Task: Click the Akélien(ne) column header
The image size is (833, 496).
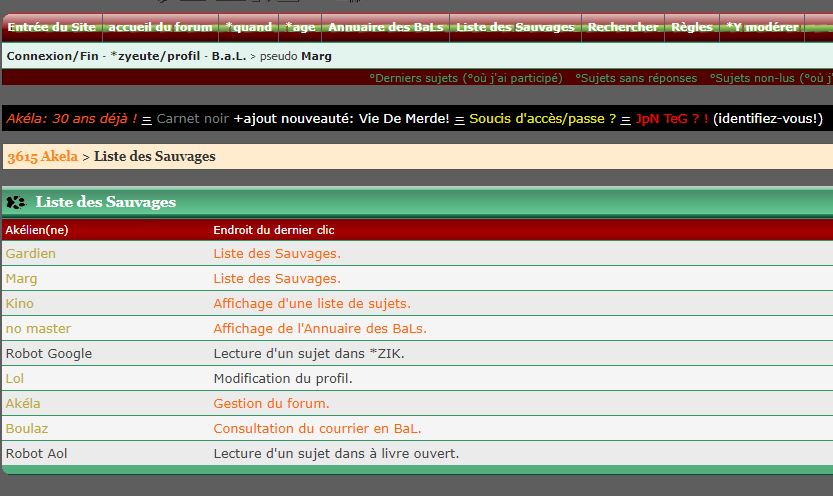Action: 37,230
